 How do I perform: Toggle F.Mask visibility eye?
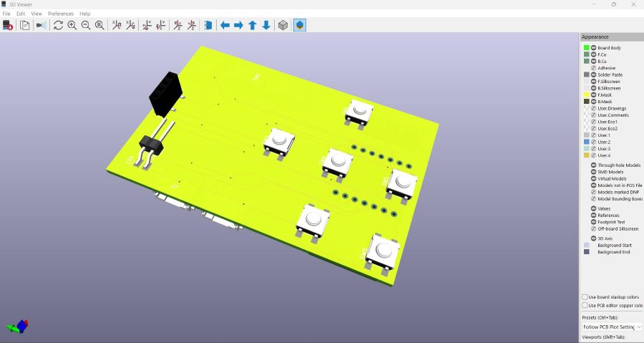(593, 95)
